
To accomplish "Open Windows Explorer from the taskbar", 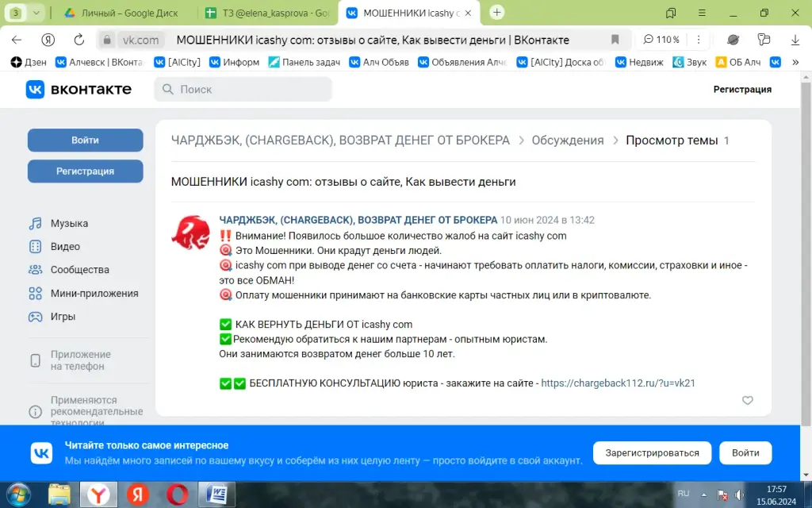I will [x=59, y=494].
